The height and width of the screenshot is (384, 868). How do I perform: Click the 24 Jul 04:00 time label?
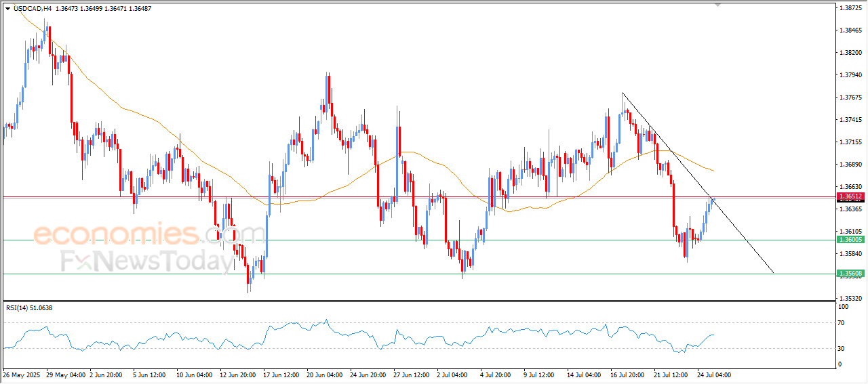714,375
